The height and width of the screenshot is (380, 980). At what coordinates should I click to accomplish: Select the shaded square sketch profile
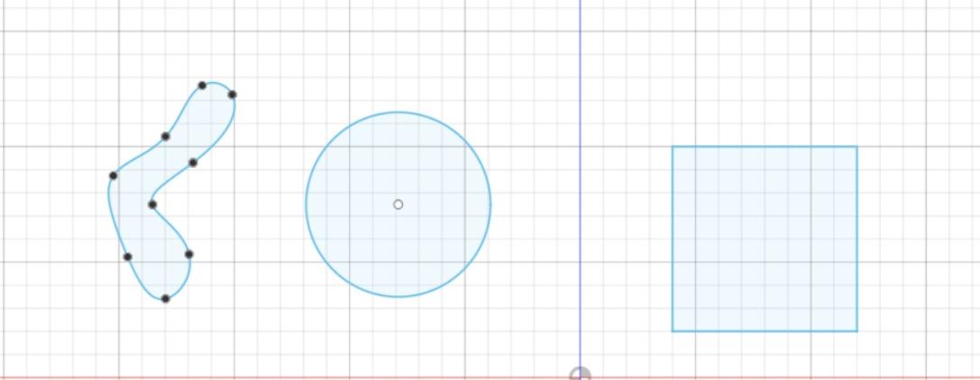tap(765, 238)
